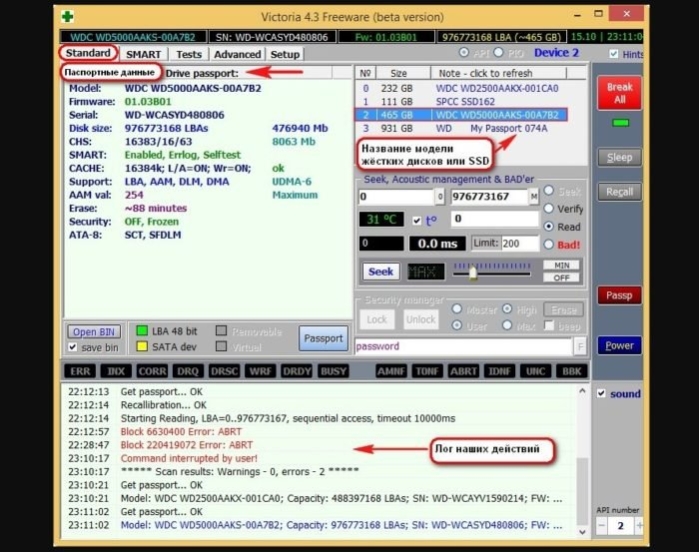Click the blue Power button
The image size is (699, 552).
coord(619,345)
